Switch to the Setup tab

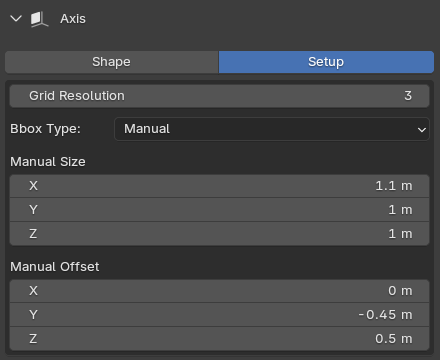(326, 62)
